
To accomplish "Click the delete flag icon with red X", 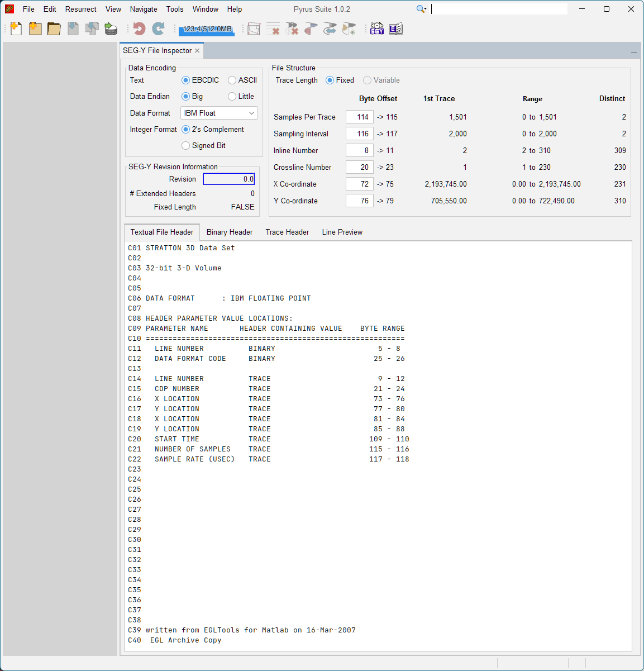I will pyautogui.click(x=292, y=28).
